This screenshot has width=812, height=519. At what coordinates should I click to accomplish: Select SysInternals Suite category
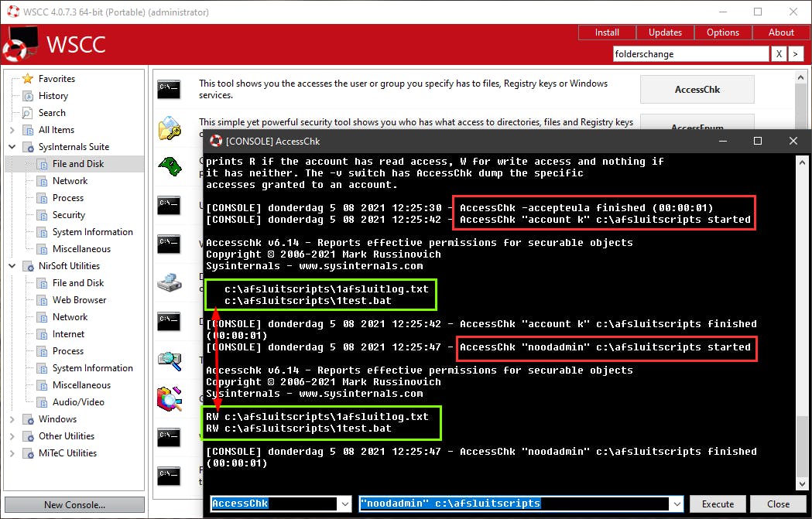(x=74, y=147)
